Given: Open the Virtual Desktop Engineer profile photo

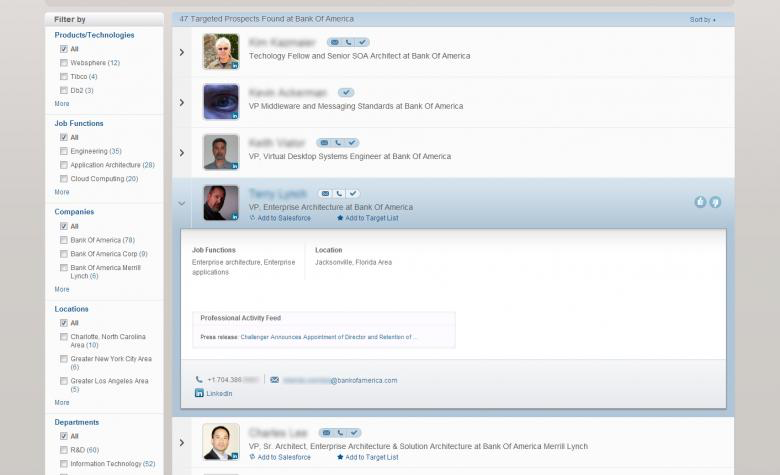Looking at the screenshot, I should coord(221,152).
